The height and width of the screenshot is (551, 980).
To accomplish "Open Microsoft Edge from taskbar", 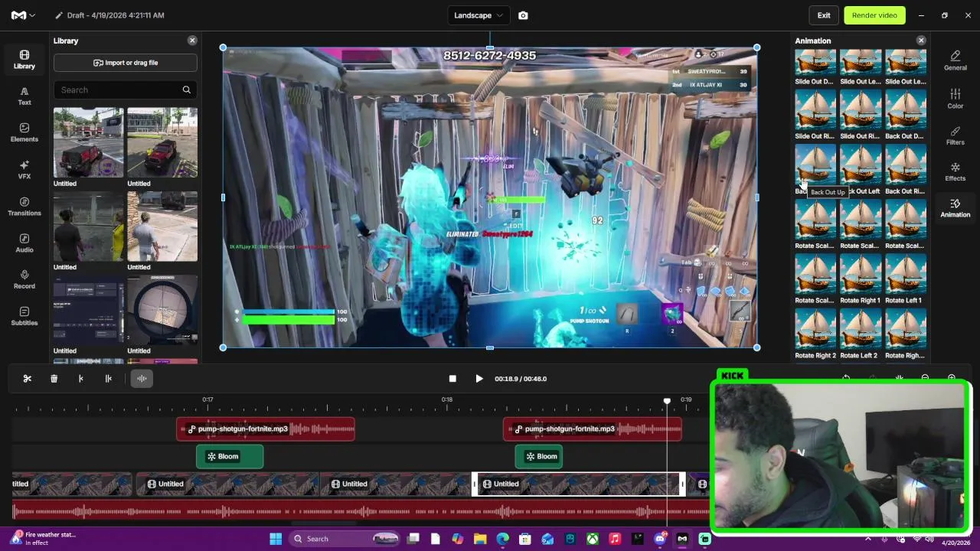I will point(502,539).
